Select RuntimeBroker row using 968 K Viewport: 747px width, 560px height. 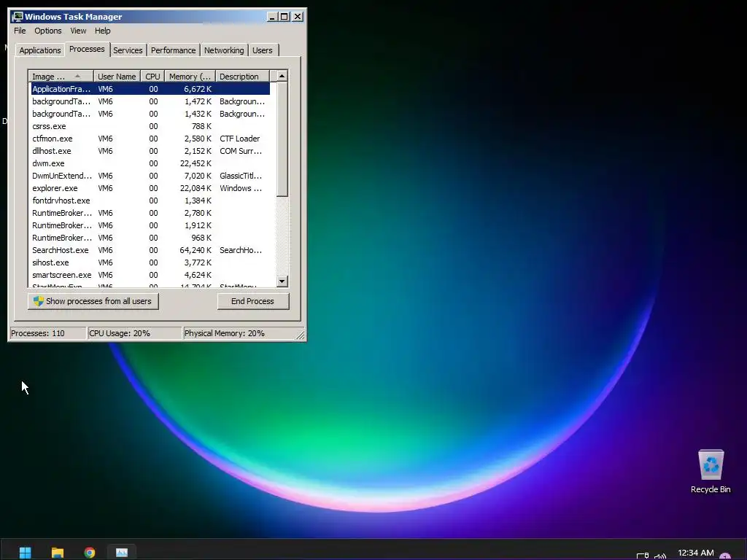tap(150, 238)
